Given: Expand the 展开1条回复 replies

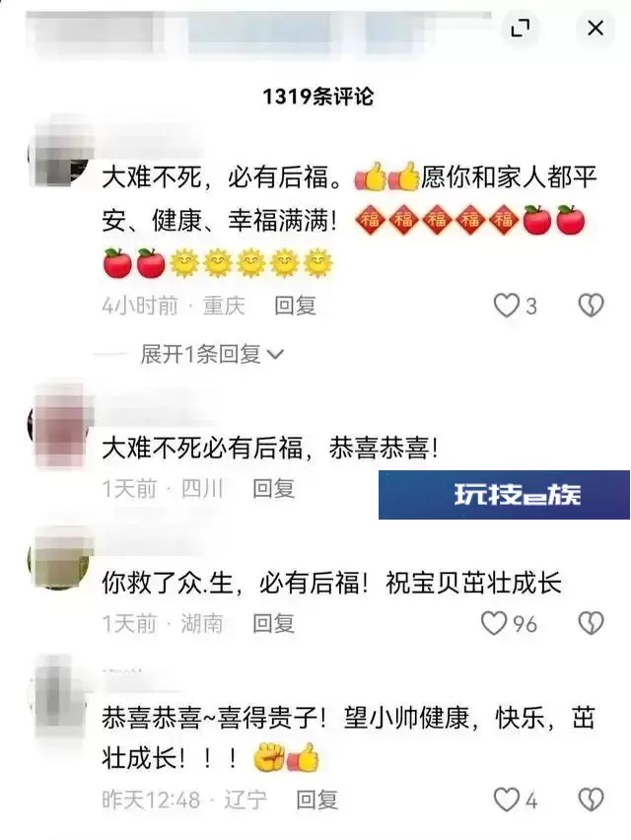Looking at the screenshot, I should point(212,354).
